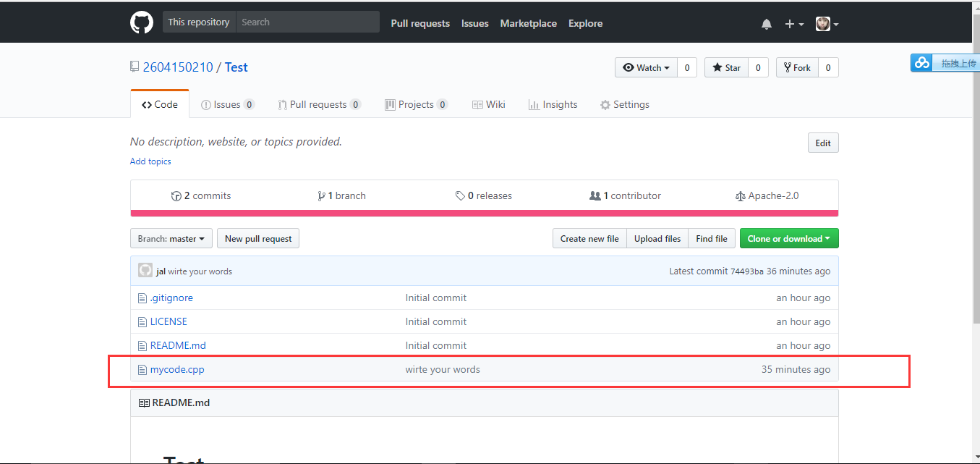Open the Wiki tab
Viewport: 980px width, 464px height.
489,104
